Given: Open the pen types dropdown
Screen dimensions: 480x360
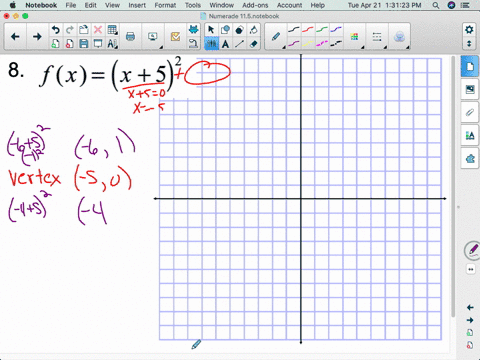Looking at the screenshot, I should click(276, 37).
